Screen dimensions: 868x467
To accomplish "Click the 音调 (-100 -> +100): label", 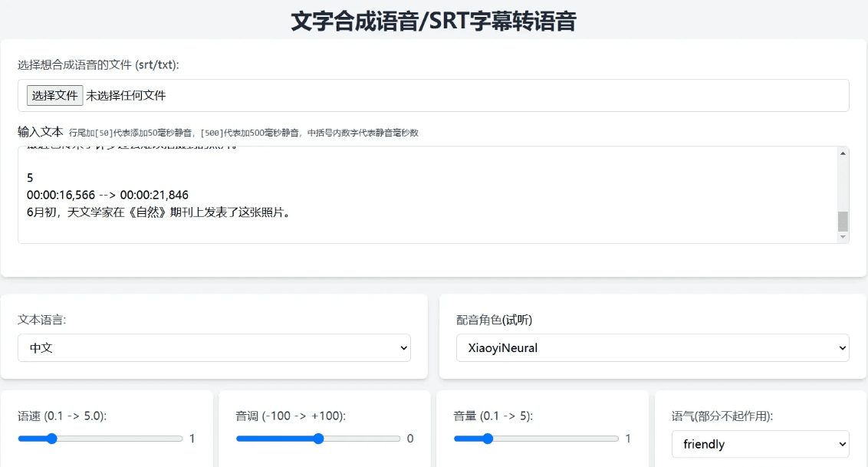I will [x=291, y=416].
